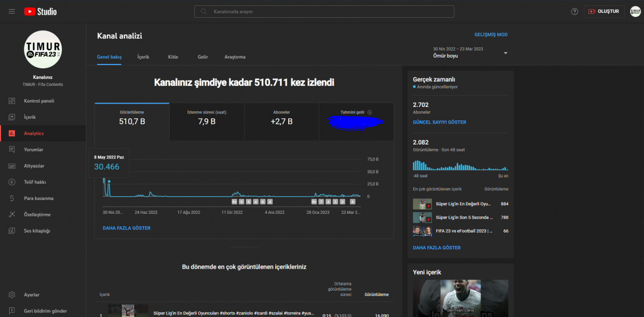Click the OLUŞTUR create button
Viewport: 644px width, 317px height.
coord(604,11)
